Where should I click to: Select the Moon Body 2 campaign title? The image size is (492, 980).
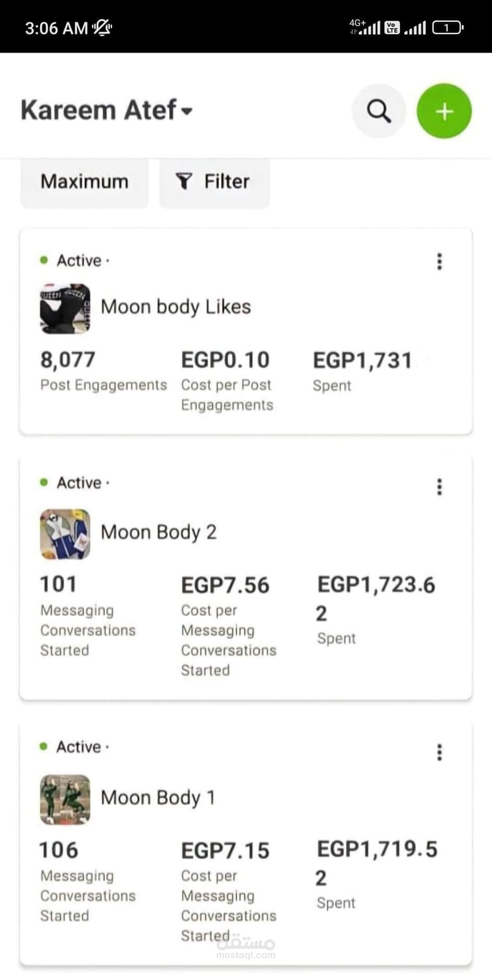158,532
